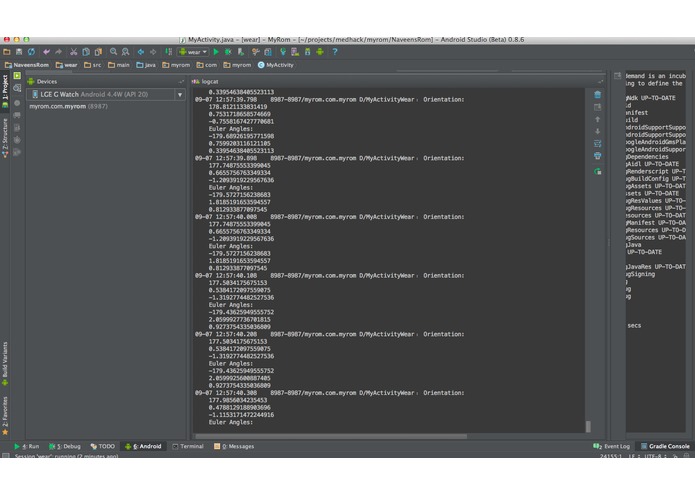Clear logcat with the trash icon
This screenshot has width=695, height=494.
pyautogui.click(x=597, y=94)
